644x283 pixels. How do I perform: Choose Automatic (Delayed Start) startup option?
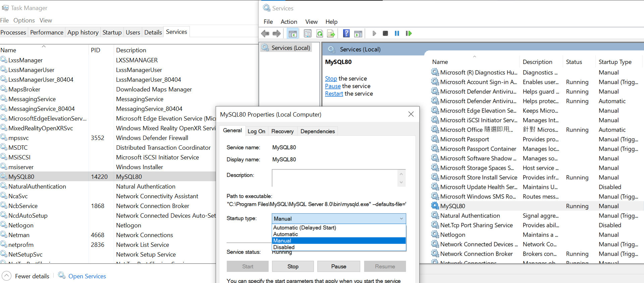tap(339, 228)
